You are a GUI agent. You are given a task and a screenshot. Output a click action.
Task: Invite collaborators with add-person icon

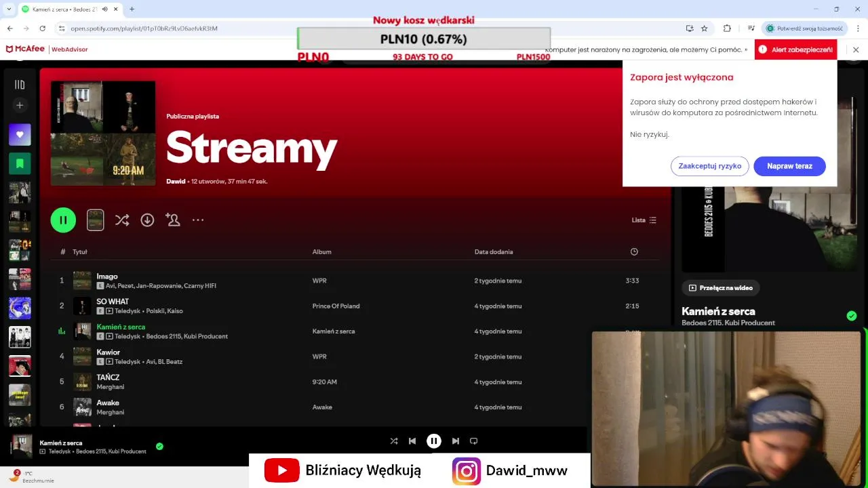point(172,220)
